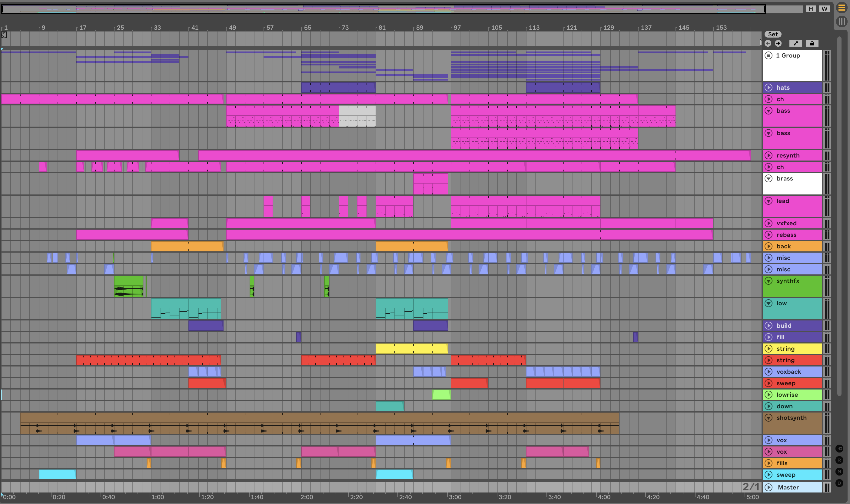The image size is (850, 504).
Task: Switch to Session view selector icon
Action: 842,22
